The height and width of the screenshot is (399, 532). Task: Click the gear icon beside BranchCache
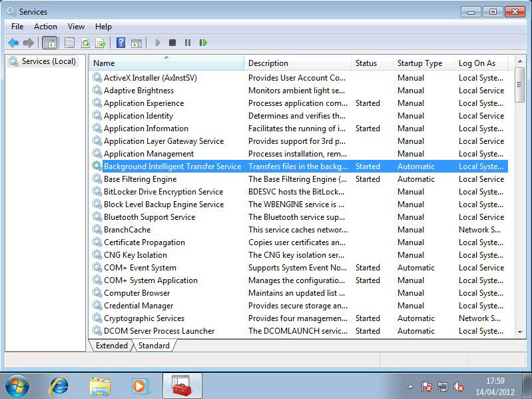(97, 229)
